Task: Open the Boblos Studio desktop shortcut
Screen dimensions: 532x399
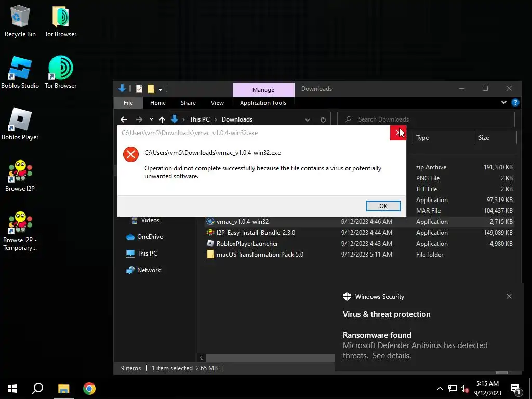Action: [x=20, y=72]
